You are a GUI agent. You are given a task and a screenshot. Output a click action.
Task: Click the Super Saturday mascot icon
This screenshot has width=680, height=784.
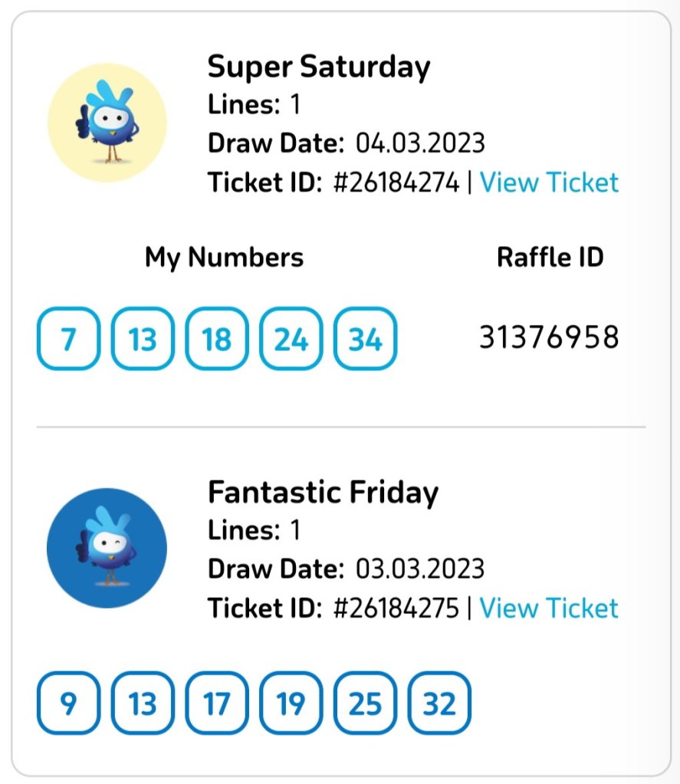point(107,123)
